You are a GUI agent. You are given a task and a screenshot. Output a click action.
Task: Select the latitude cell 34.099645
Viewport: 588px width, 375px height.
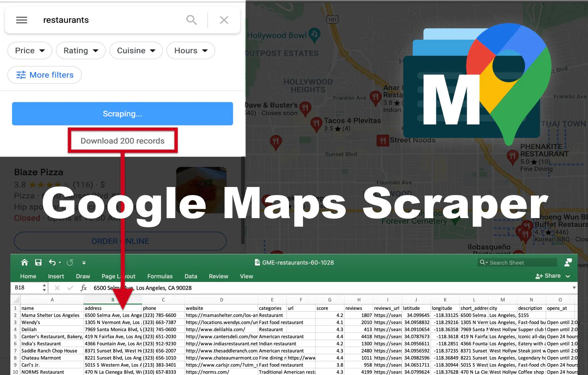(x=416, y=315)
